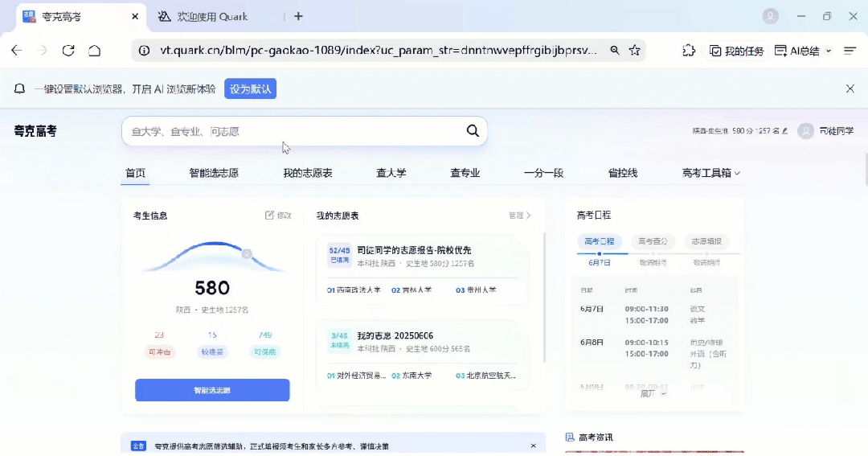Viewport: 868px width, 456px height.
Task: Click the search magnifier icon
Action: point(473,131)
